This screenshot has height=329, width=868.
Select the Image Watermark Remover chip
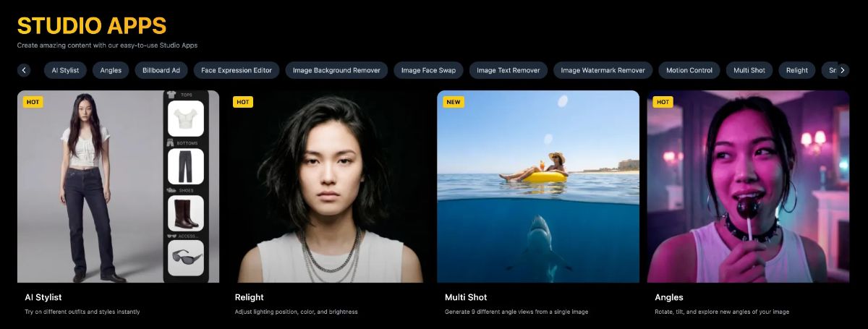[603, 70]
